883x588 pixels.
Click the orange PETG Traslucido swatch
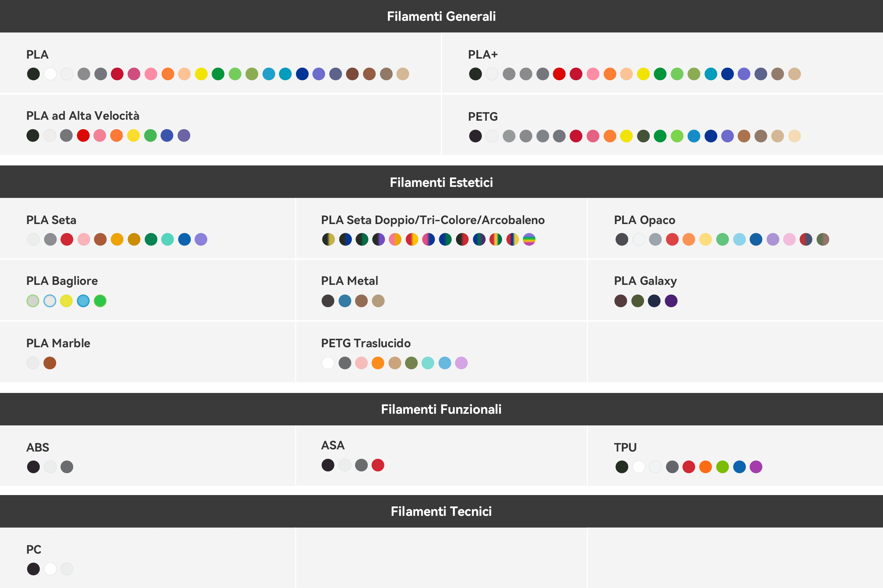(x=378, y=363)
